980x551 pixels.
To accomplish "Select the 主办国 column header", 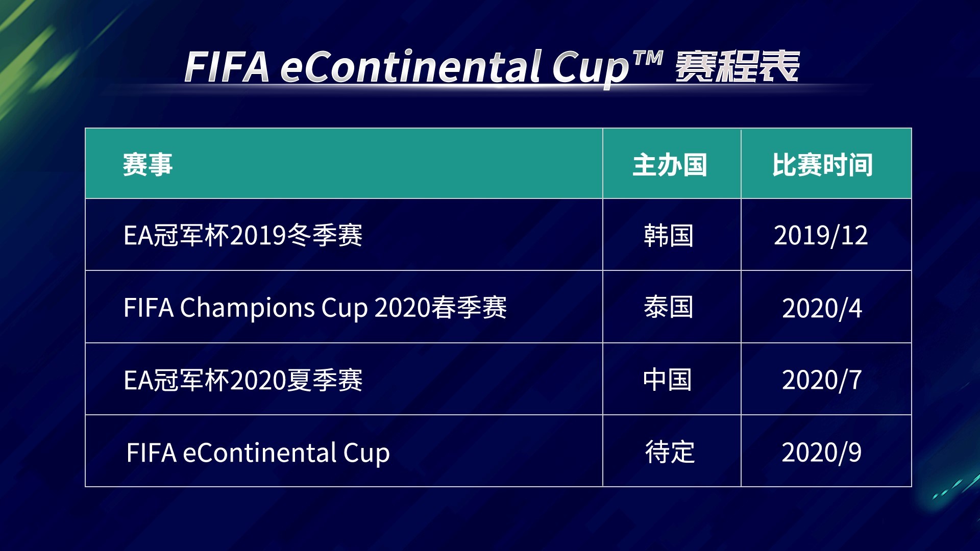I will (x=670, y=165).
